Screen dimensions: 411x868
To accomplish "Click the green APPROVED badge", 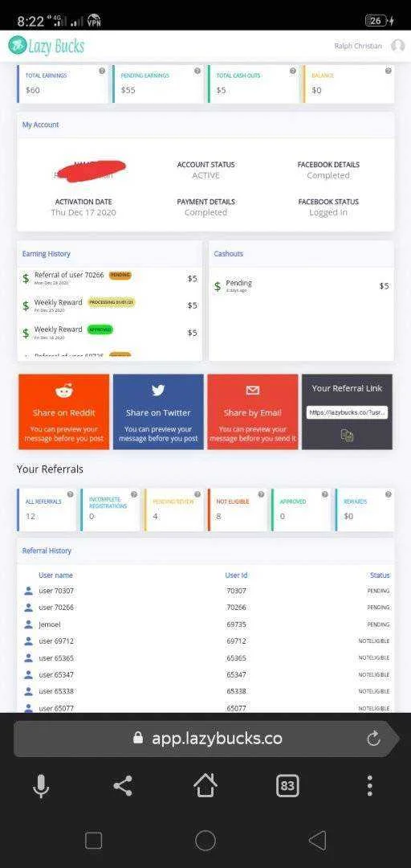I will click(x=100, y=330).
